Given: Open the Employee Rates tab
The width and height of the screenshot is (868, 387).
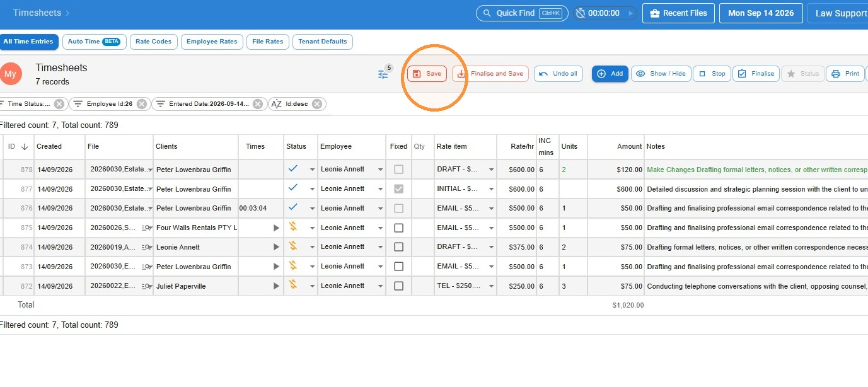Looking at the screenshot, I should [212, 42].
